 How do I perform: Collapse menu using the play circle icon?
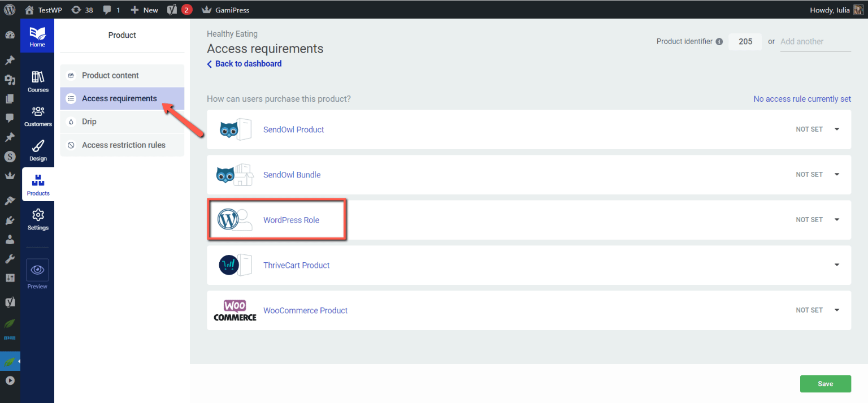10,380
